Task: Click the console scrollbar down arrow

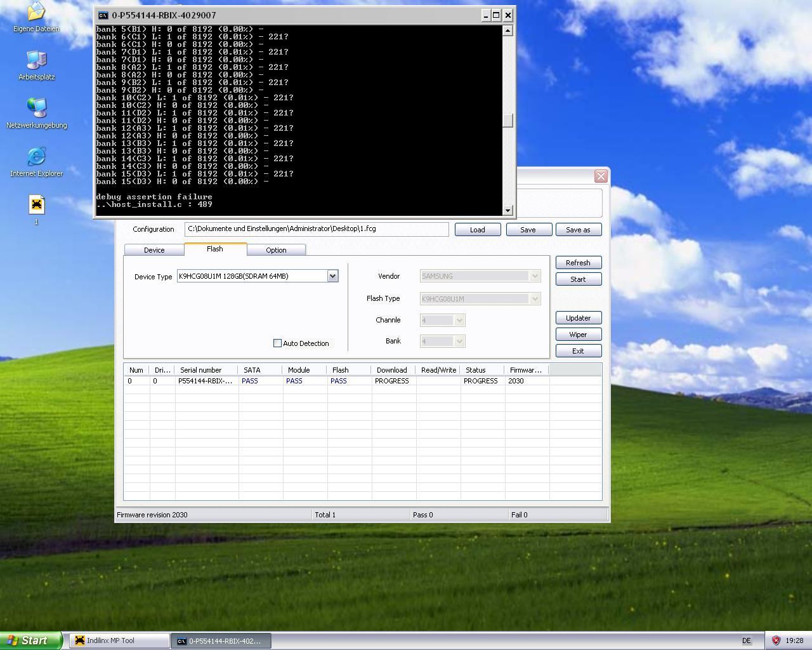Action: point(507,211)
